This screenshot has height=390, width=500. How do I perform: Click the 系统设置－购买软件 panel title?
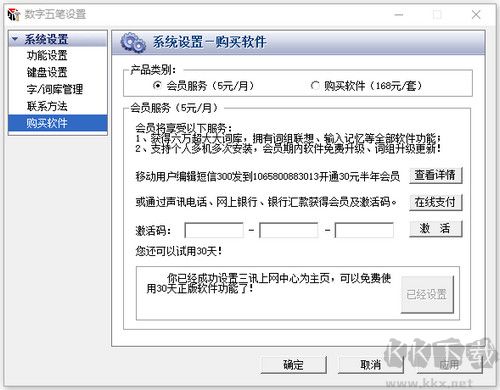pyautogui.click(x=209, y=42)
